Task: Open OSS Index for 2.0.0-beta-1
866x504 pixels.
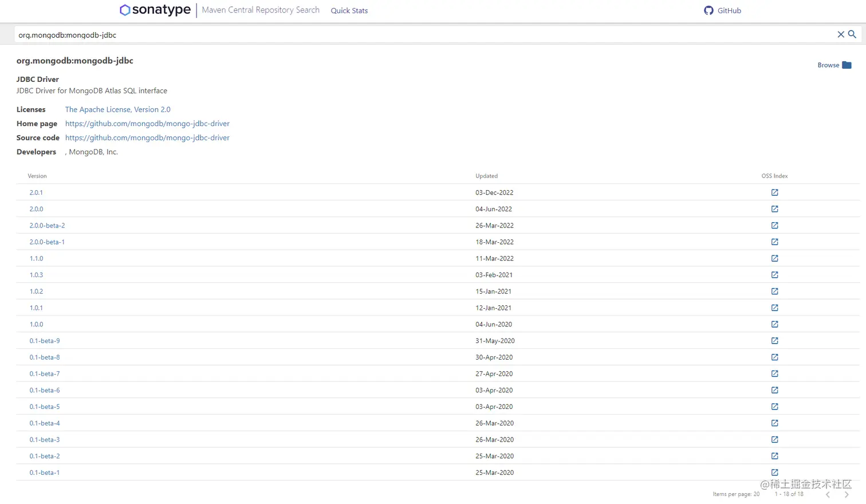Action: coord(774,242)
